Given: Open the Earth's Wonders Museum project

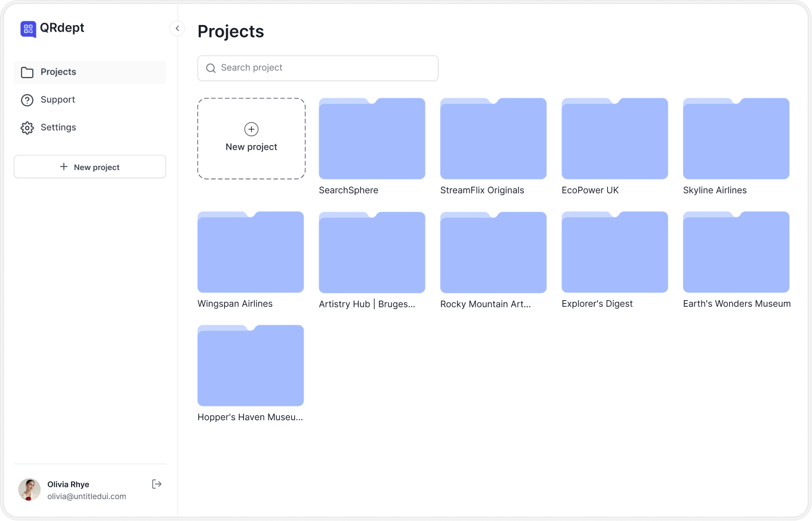Looking at the screenshot, I should click(736, 252).
